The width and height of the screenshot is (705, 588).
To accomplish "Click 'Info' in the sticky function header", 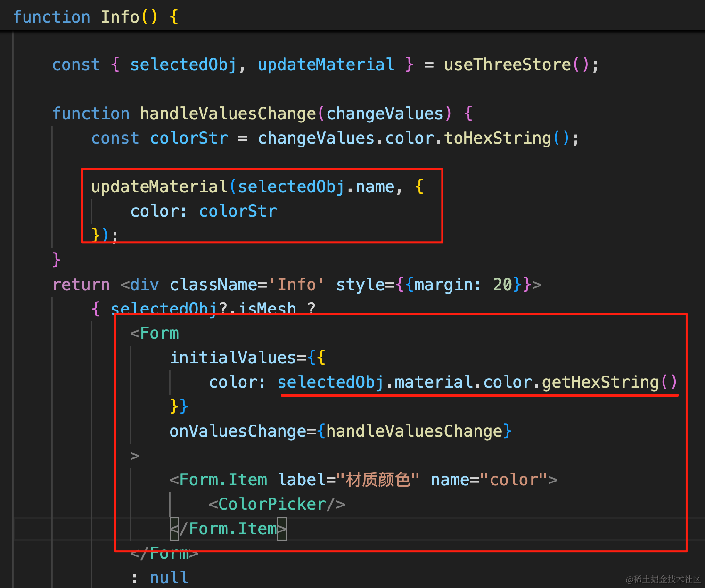I will coord(120,17).
